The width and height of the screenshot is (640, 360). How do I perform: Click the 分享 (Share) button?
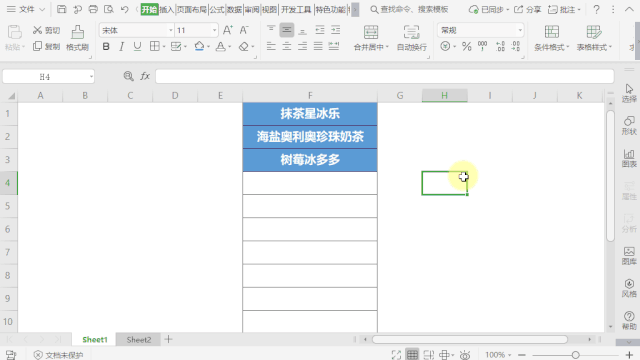click(527, 9)
